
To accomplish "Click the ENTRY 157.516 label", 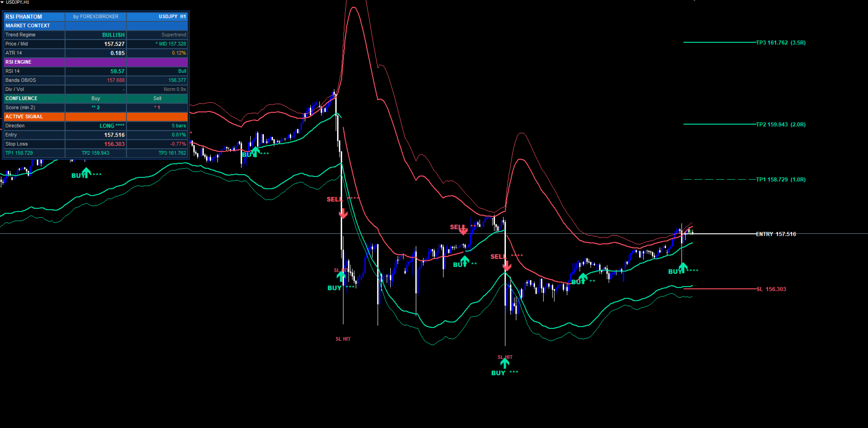I will [776, 234].
